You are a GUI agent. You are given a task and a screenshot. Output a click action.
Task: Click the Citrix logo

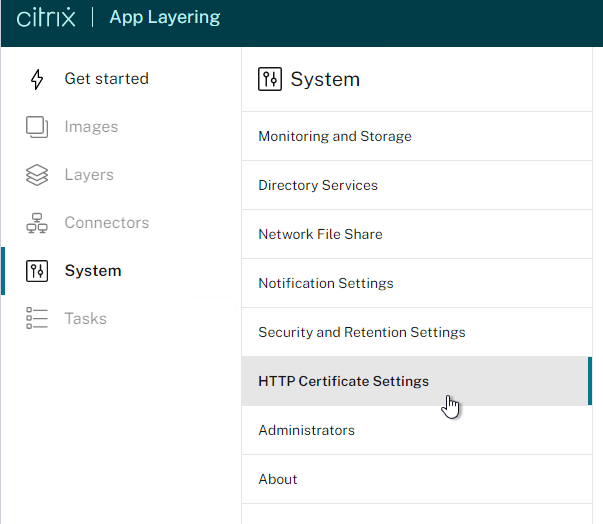46,17
